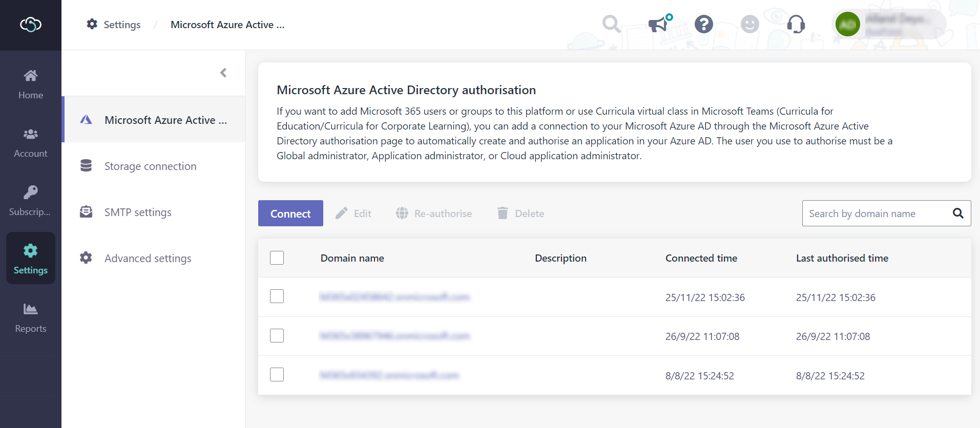This screenshot has height=428, width=980.
Task: Click the Last authorised time column header
Action: (x=842, y=258)
